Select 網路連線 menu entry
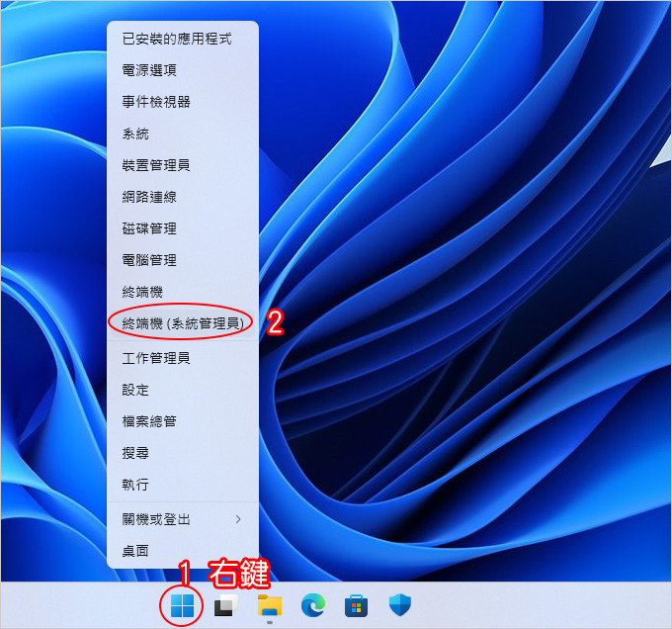This screenshot has height=629, width=672. coord(183,197)
